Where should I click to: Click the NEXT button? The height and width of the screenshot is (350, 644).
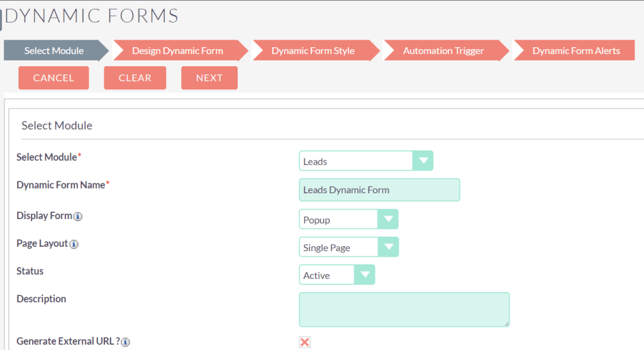pos(209,78)
